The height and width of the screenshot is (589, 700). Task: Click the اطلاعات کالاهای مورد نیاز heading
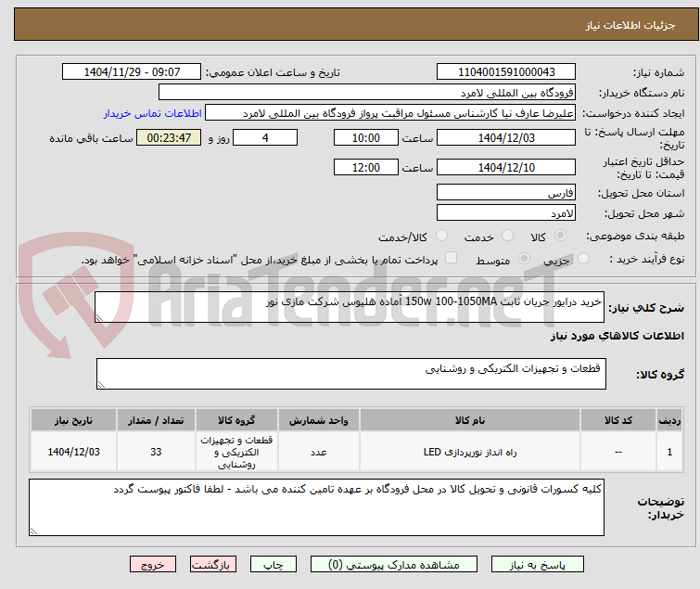coord(617,336)
